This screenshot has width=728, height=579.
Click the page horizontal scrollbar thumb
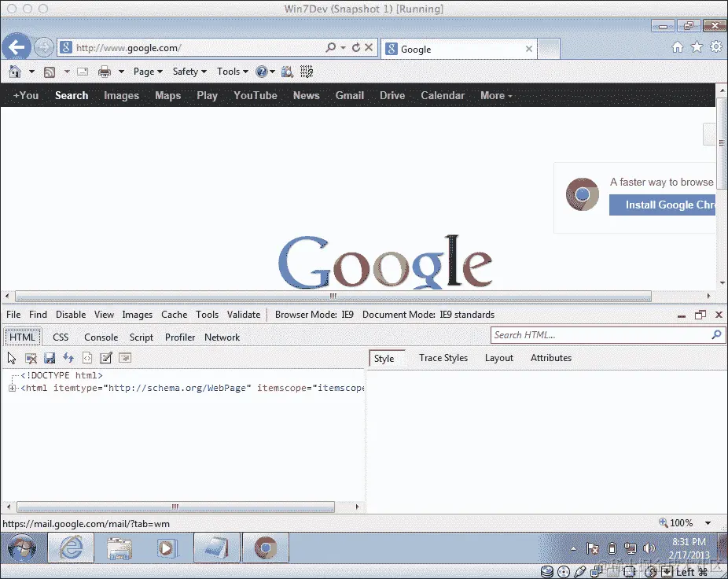coord(333,296)
